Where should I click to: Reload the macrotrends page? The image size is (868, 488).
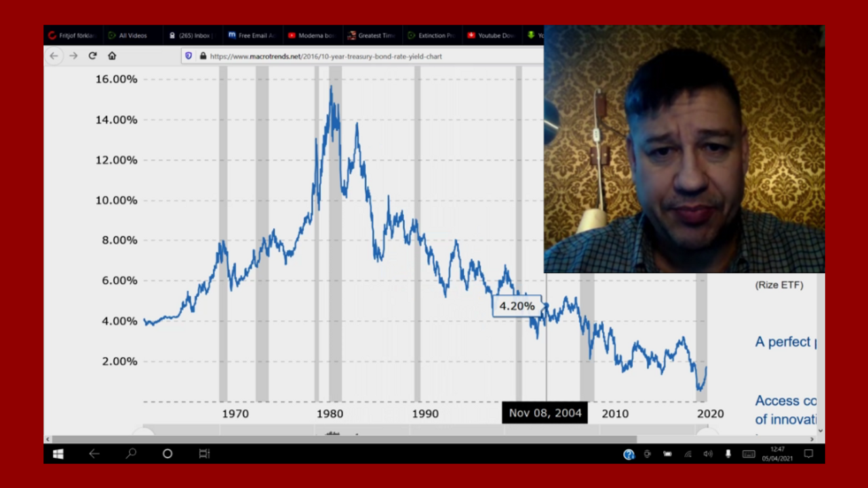[93, 56]
